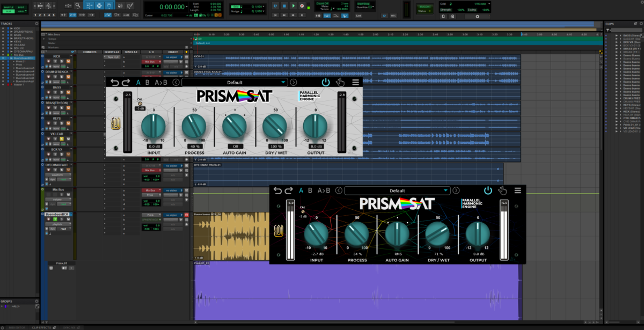Click gold United Plugins logo in light plugin

tap(115, 124)
